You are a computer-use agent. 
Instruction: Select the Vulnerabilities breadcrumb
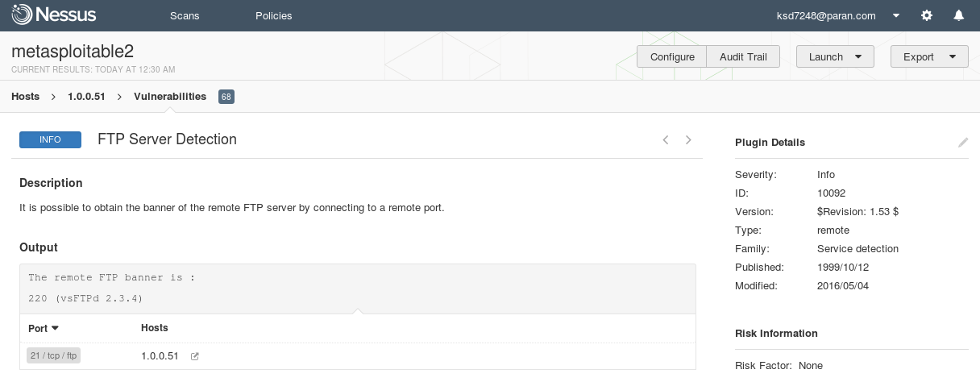[x=170, y=97]
